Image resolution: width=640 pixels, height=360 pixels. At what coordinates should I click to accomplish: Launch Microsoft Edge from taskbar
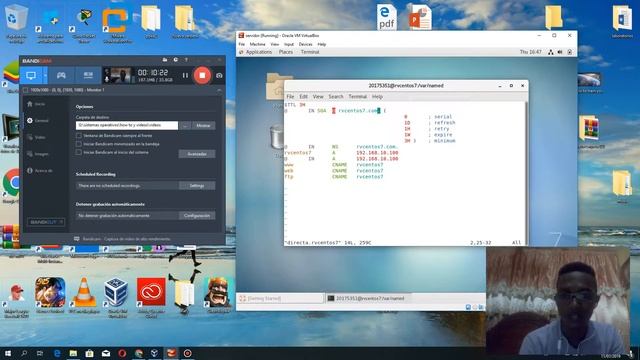click(57, 353)
